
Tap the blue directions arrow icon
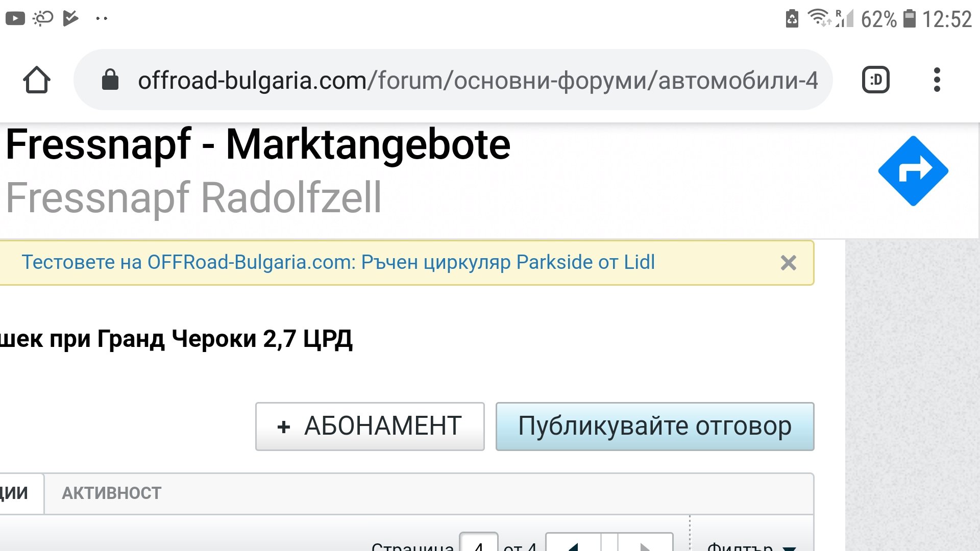click(913, 171)
